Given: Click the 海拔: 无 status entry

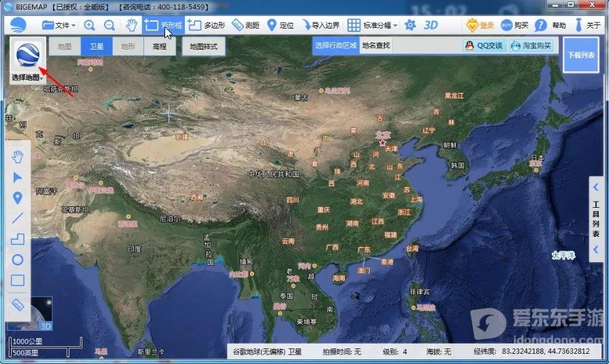Looking at the screenshot, I should coord(438,352).
